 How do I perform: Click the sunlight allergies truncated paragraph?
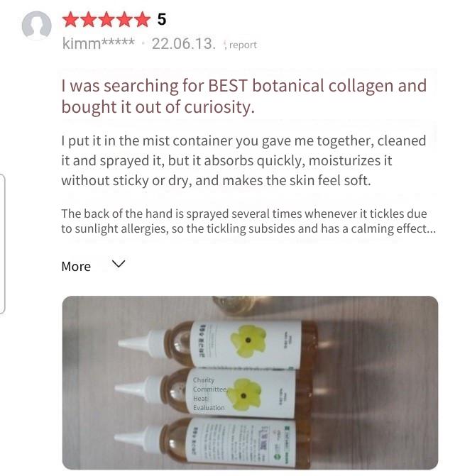click(x=248, y=221)
